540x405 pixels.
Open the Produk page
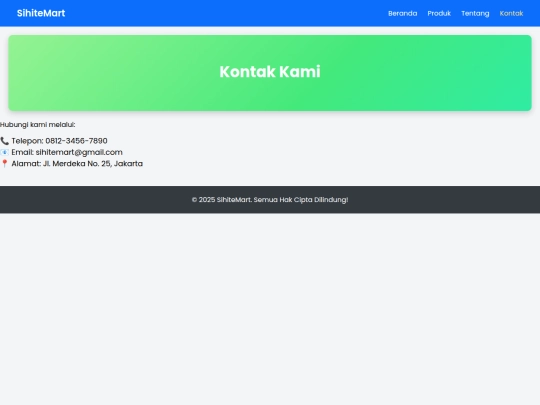[439, 13]
